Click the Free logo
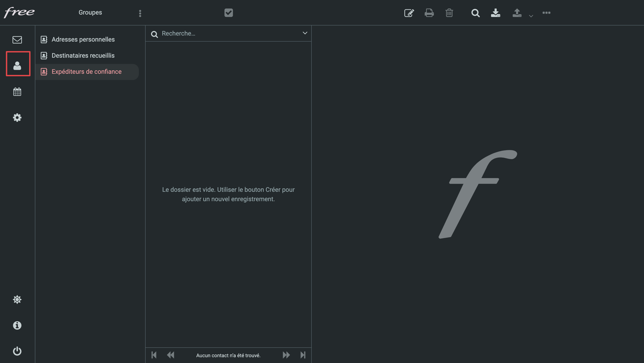Image resolution: width=644 pixels, height=363 pixels. [x=19, y=12]
